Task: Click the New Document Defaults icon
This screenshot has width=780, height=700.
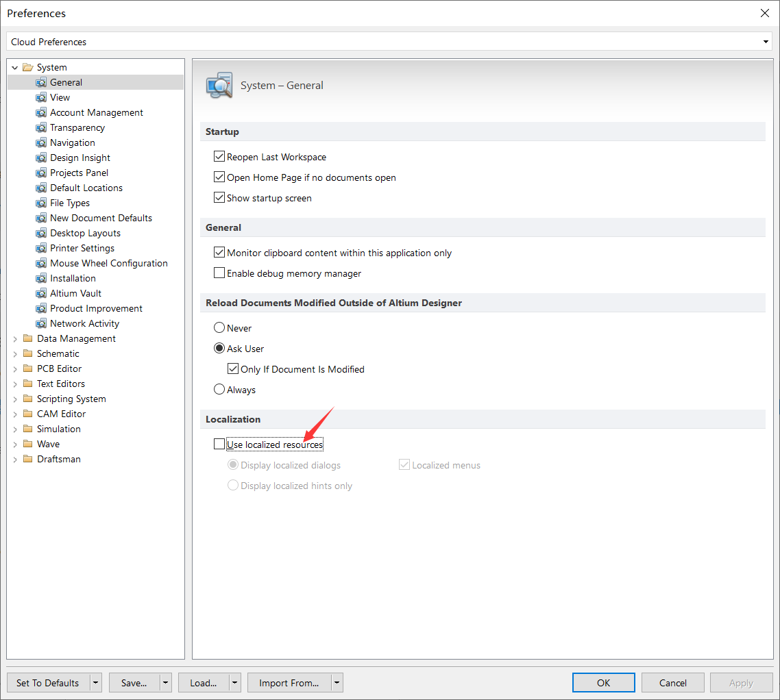Action: coord(41,218)
